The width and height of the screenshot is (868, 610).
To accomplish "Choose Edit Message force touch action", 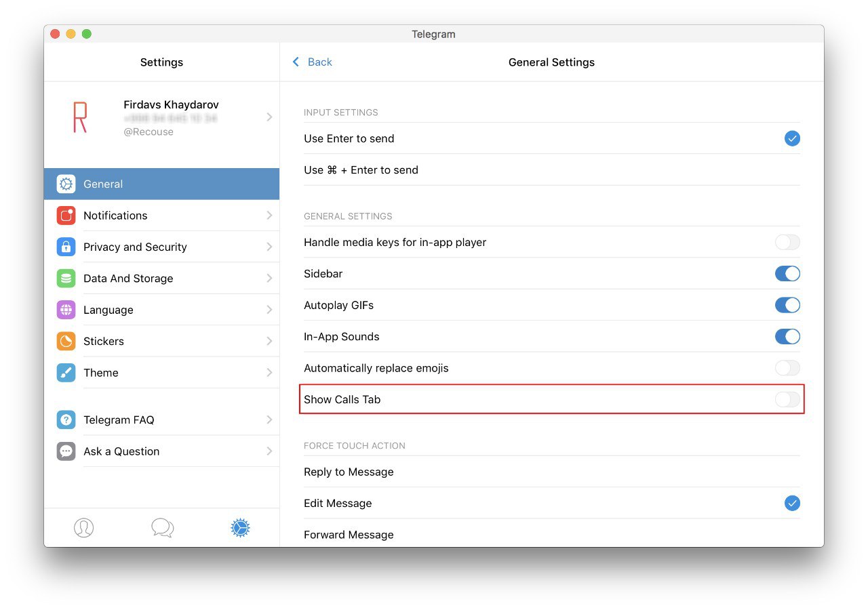I will [x=552, y=503].
